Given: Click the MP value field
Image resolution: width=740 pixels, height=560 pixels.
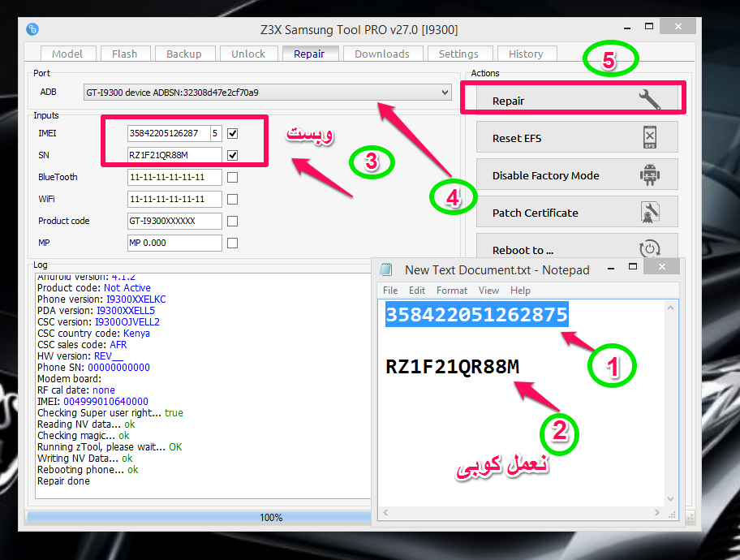Looking at the screenshot, I should coord(174,243).
